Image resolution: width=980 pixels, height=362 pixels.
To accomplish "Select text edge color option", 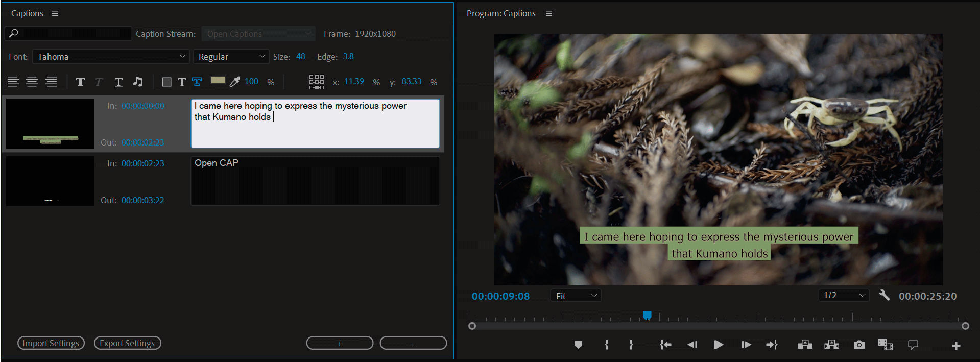I will click(x=197, y=82).
